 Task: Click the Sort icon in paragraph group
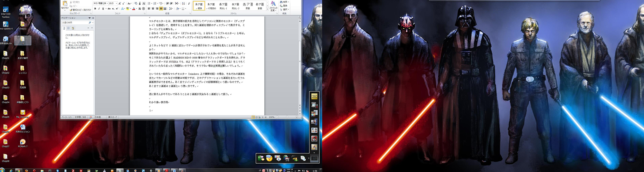point(183,3)
